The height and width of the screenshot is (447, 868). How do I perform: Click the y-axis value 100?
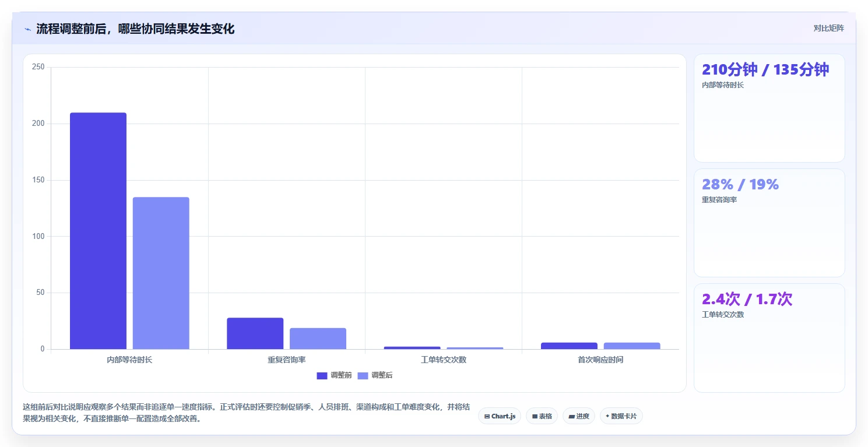pos(38,236)
